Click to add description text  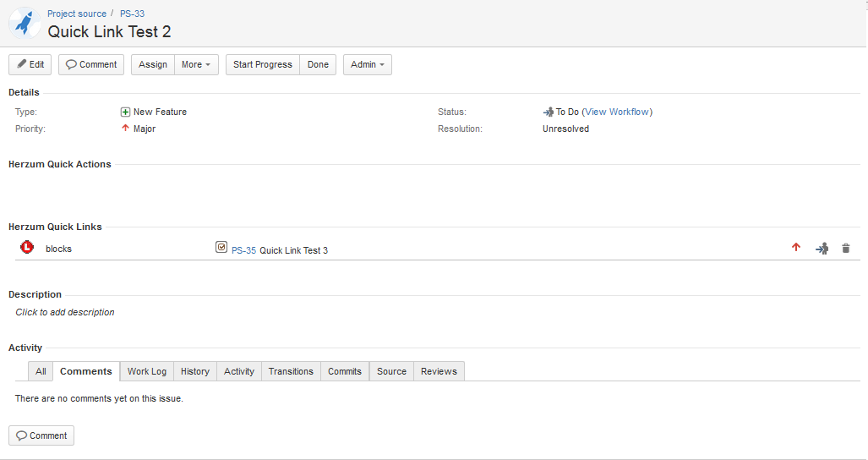(x=65, y=313)
